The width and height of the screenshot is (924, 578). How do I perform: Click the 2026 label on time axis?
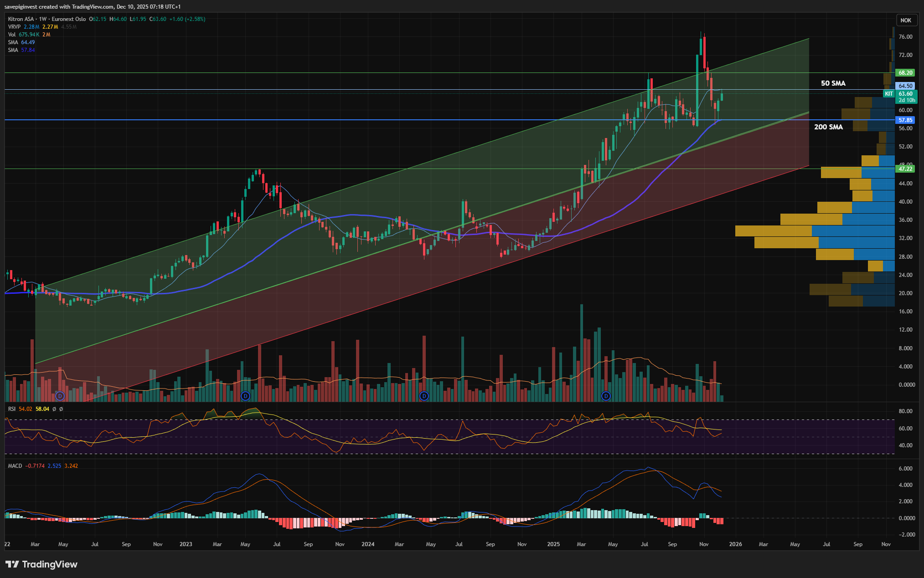pos(735,544)
